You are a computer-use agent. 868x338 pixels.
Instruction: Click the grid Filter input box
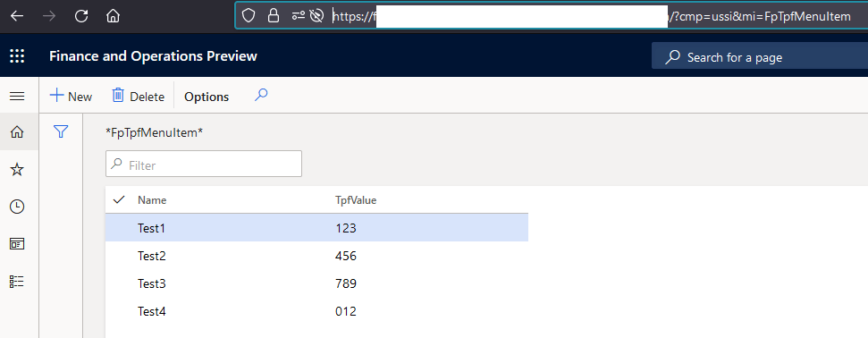coord(204,164)
